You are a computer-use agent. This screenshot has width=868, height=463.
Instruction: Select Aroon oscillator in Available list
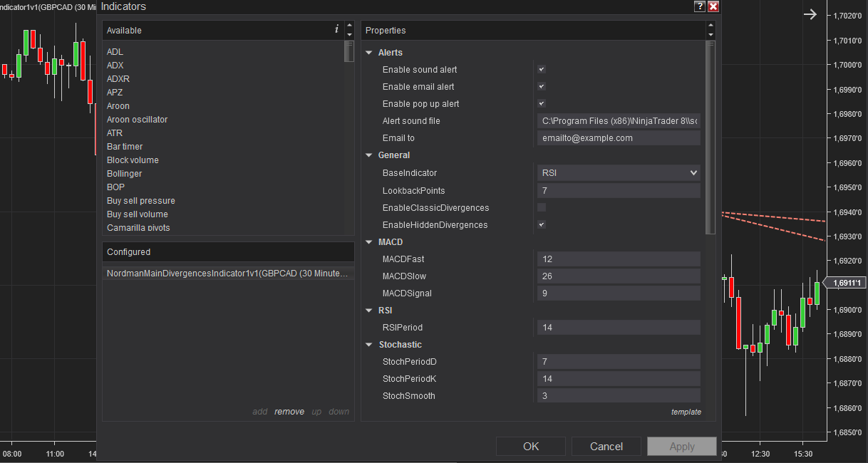(x=137, y=120)
